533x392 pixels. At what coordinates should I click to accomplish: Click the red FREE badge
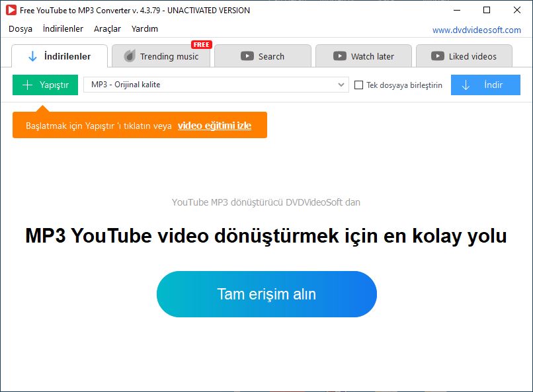click(201, 44)
